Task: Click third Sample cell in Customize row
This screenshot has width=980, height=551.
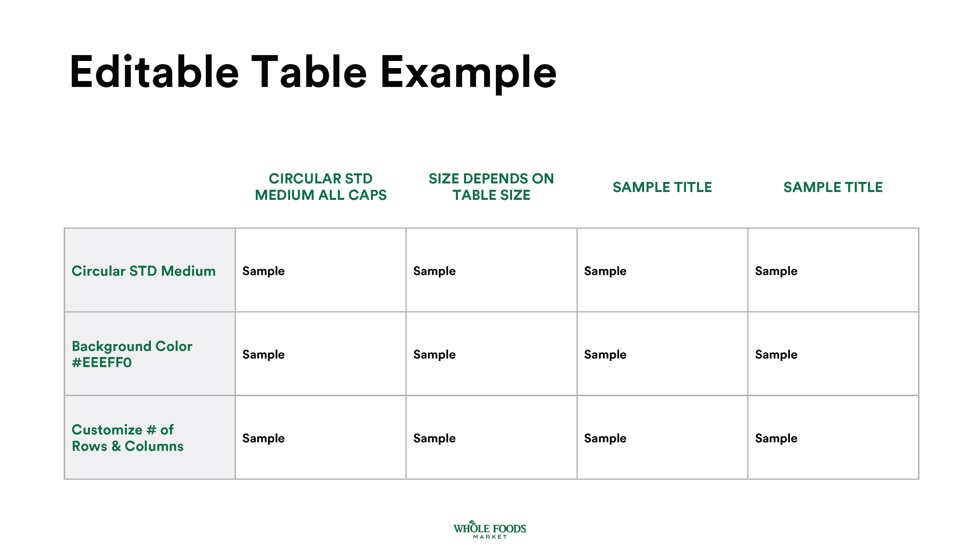Action: [662, 437]
